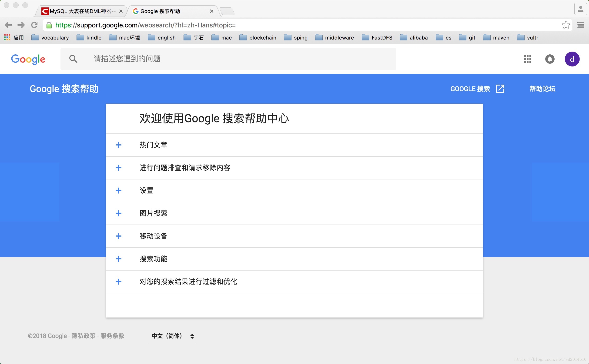Screen dimensions: 589x364
Task: Expand 进行问题排查和请求移除内容 plus icon
Action: click(119, 168)
